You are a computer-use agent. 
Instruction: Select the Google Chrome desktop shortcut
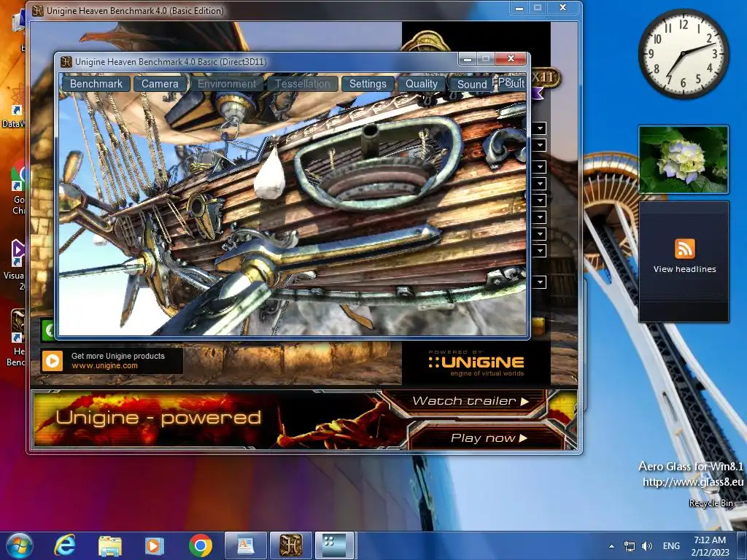coord(18,188)
